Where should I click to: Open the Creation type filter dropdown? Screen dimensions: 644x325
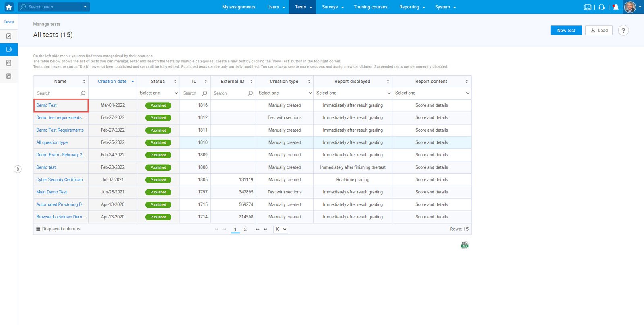pos(285,93)
